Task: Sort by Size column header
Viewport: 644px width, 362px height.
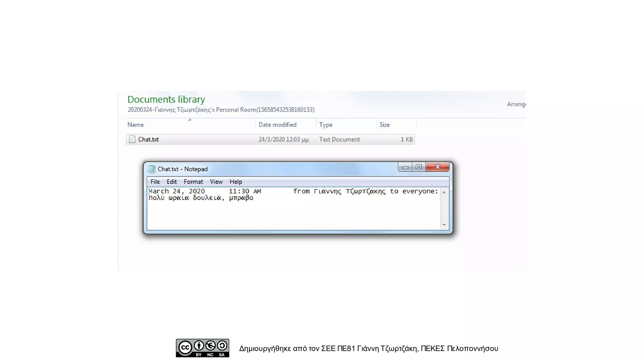Action: coord(384,125)
